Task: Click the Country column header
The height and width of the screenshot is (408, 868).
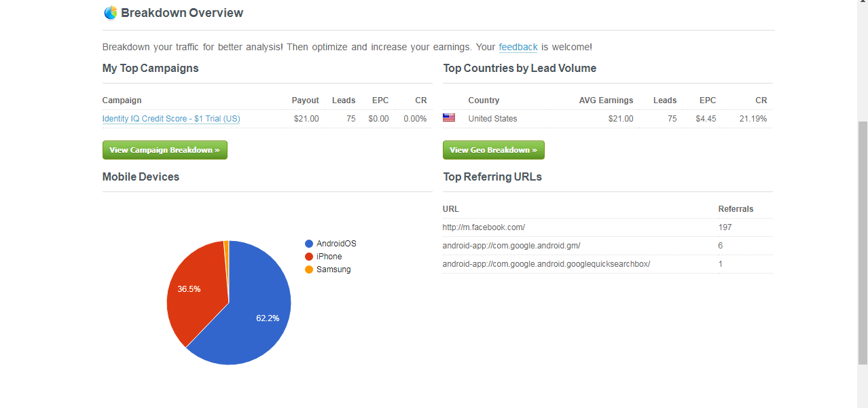Action: point(484,100)
